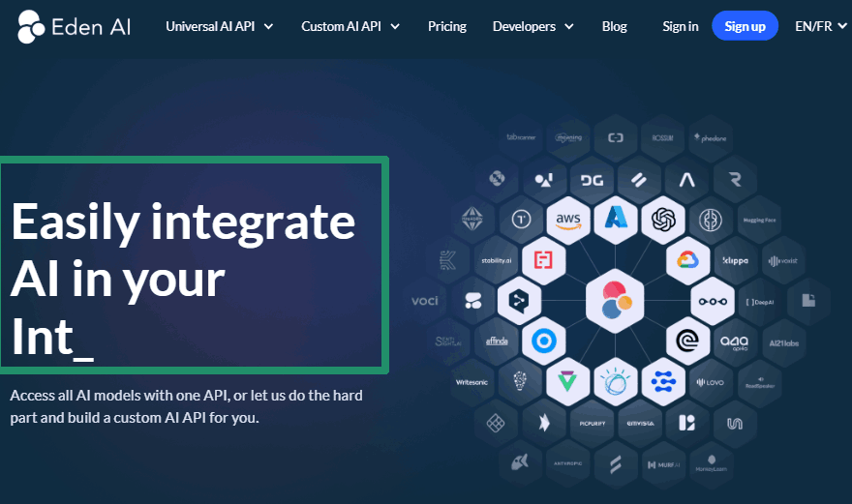Click the IBM Watson globe hexagon
Viewport: 852px width, 504px height.
coord(615,382)
